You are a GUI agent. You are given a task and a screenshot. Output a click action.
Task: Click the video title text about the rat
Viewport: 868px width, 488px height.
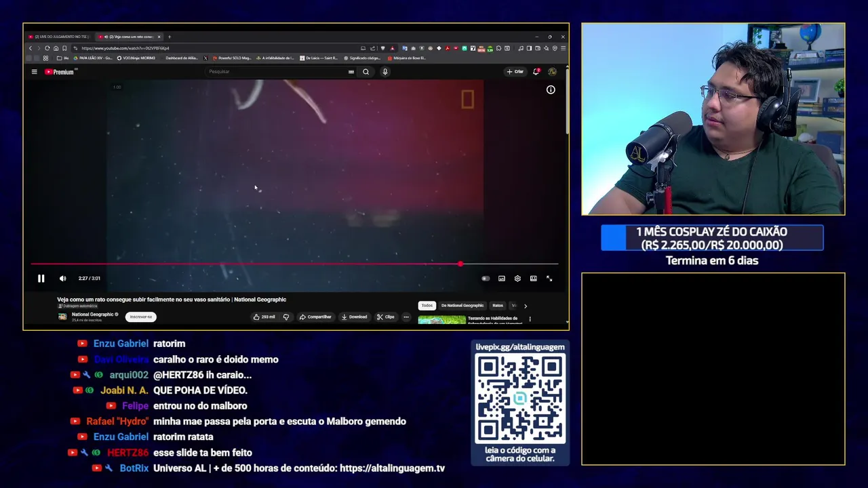(172, 300)
